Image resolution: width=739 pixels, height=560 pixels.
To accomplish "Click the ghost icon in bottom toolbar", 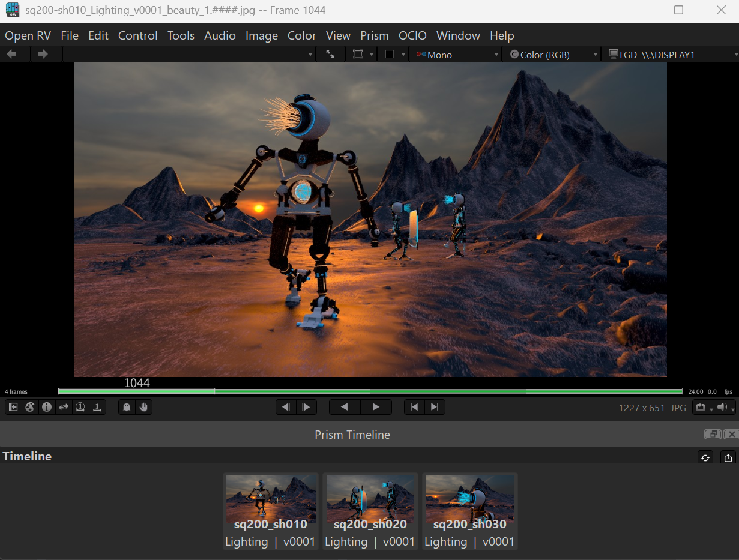I will 127,407.
